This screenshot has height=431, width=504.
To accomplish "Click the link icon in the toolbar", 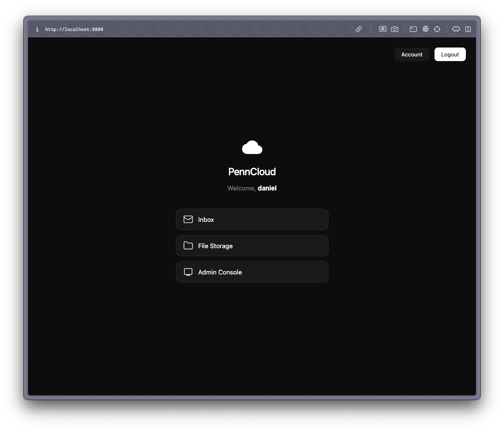I will click(359, 29).
